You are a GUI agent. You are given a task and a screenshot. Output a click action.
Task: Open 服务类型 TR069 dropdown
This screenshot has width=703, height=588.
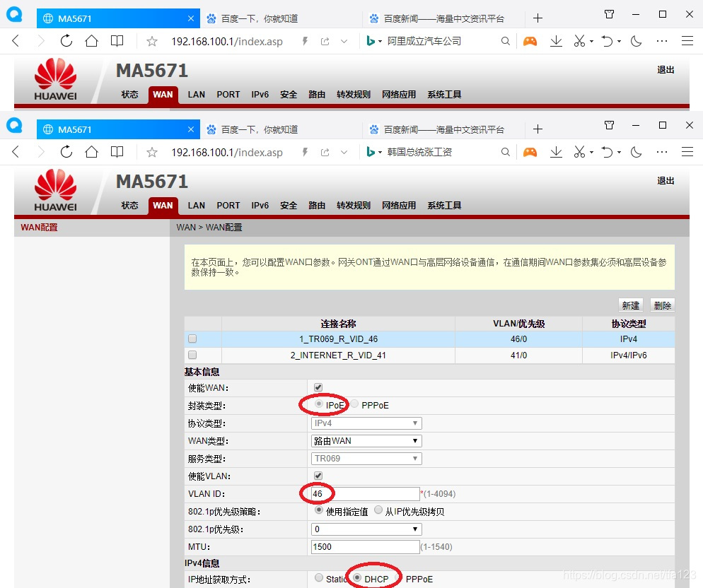366,459
